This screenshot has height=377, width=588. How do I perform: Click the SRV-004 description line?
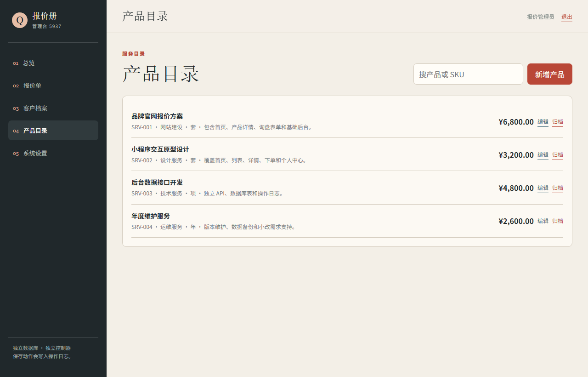[x=214, y=227]
